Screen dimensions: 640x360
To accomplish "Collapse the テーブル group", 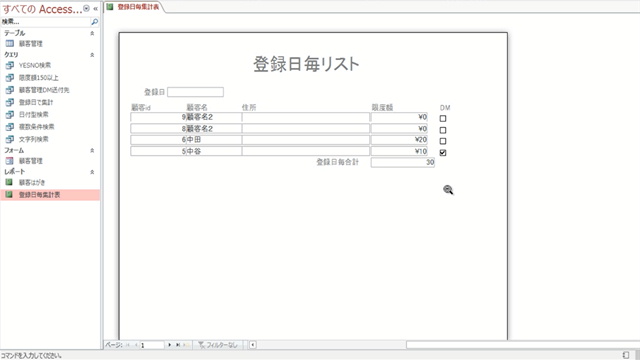I will 92,33.
